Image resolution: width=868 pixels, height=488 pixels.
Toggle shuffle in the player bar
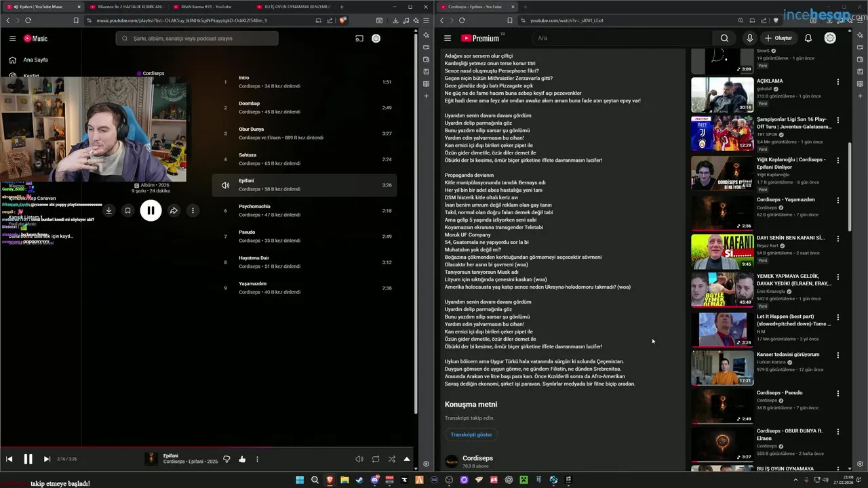391,459
